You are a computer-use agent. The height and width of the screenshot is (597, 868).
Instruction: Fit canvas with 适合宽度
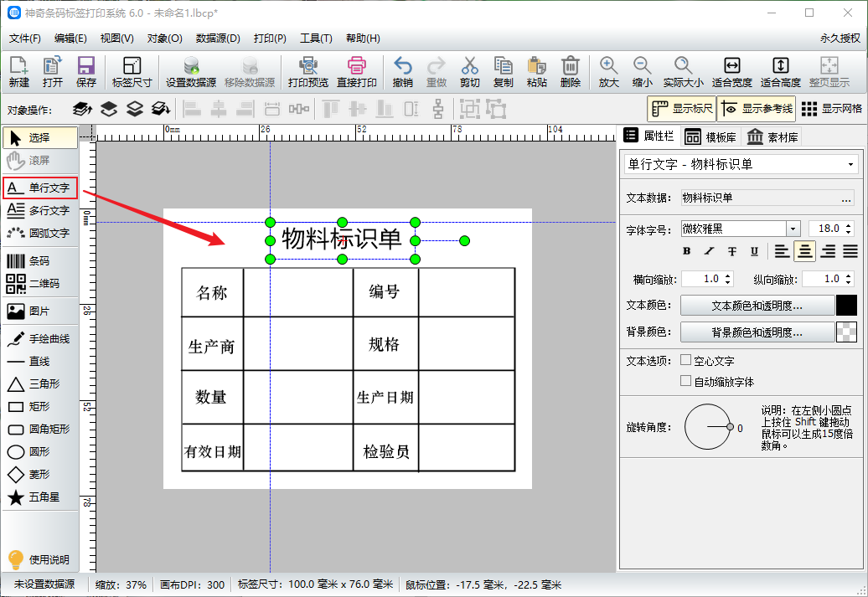(x=731, y=72)
